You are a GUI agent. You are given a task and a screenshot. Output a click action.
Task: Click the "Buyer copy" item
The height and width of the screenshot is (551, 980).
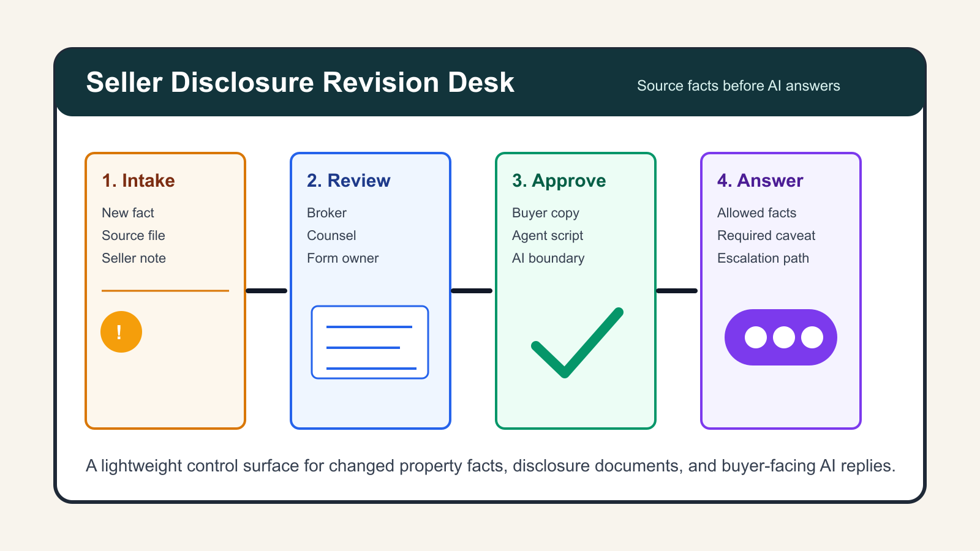[x=546, y=213]
